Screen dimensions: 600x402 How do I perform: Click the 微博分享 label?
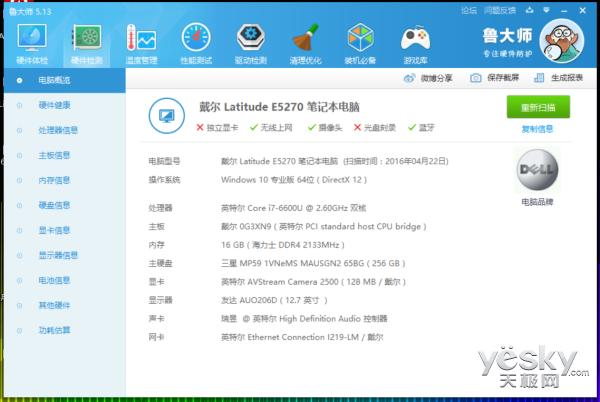(x=436, y=78)
